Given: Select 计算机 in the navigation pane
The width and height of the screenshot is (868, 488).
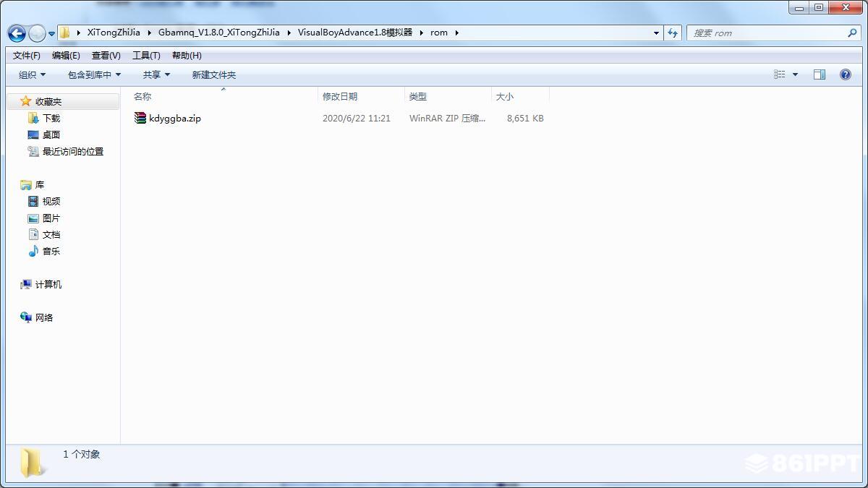Looking at the screenshot, I should pos(48,285).
